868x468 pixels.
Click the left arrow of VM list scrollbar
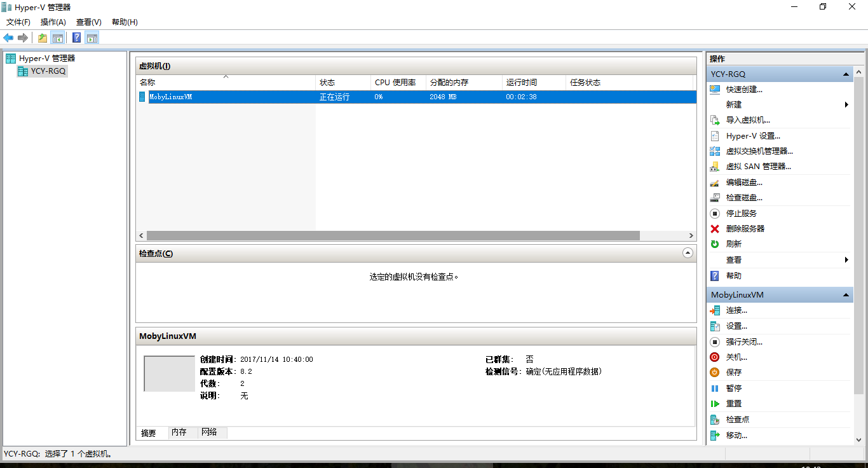[x=141, y=235]
